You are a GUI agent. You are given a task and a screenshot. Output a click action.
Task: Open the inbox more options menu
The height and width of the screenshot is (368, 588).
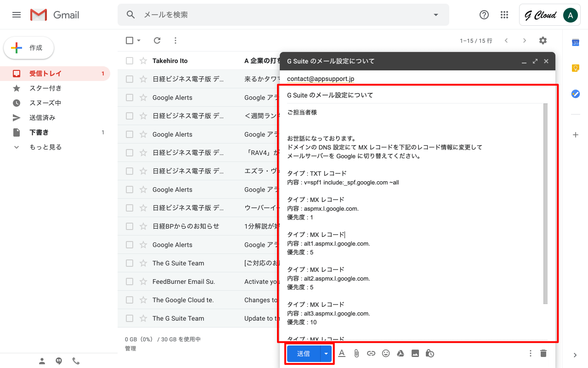(x=175, y=40)
